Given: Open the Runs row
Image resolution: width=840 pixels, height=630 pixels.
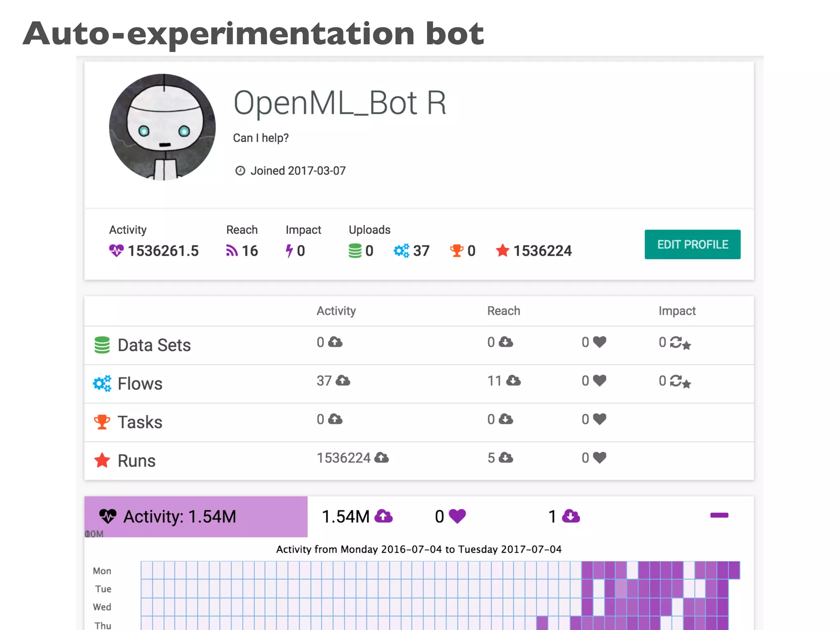Looking at the screenshot, I should tap(419, 461).
